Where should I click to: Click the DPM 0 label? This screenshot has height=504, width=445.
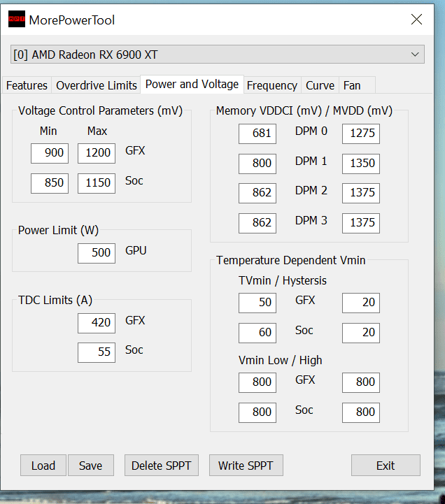[x=311, y=131]
